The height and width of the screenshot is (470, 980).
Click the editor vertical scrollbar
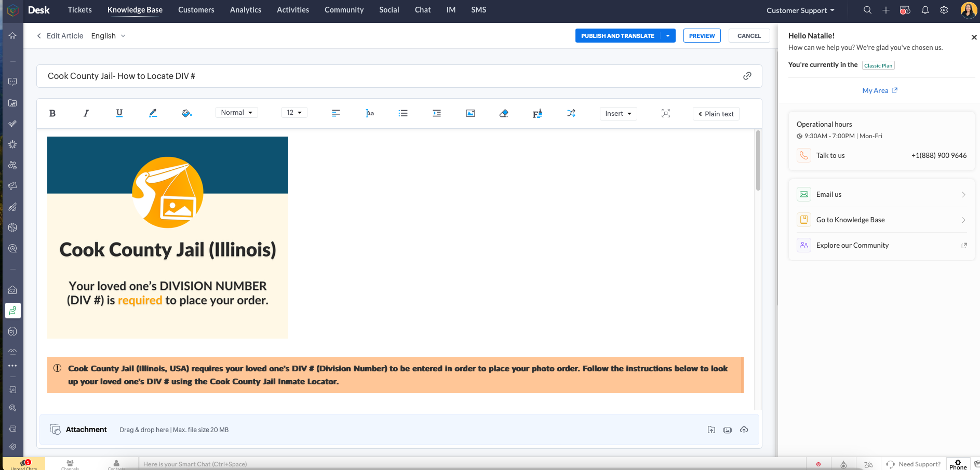point(758,160)
